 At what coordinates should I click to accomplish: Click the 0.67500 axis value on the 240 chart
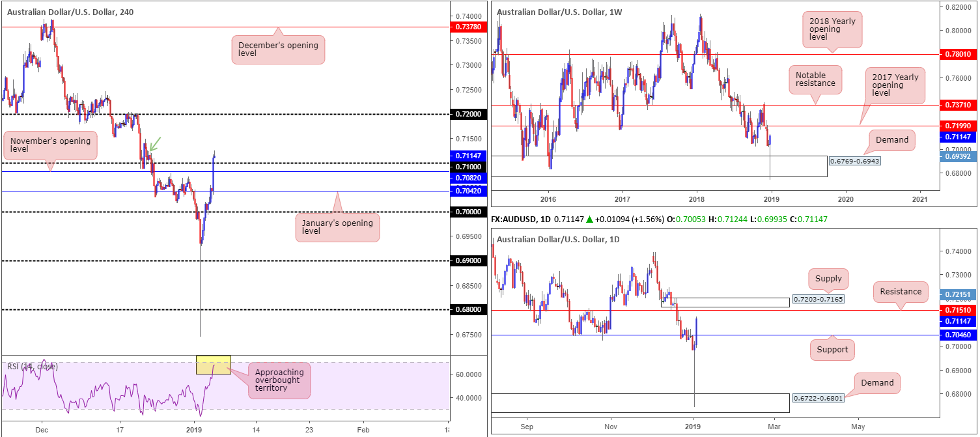pos(469,335)
